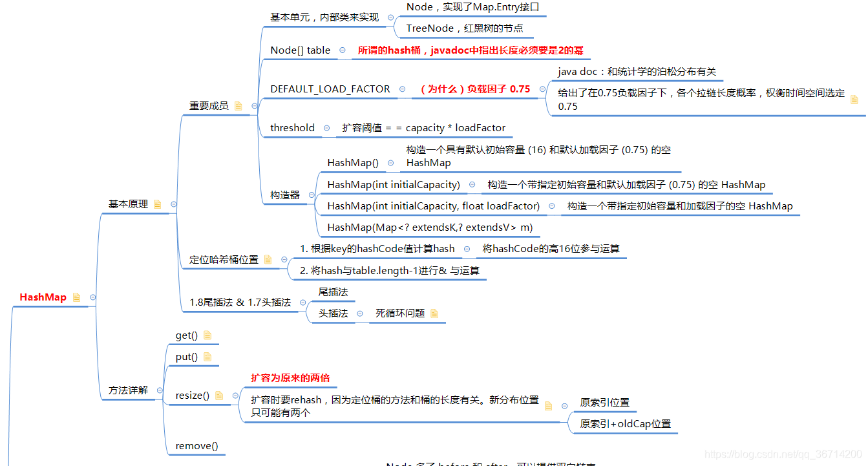Collapse the resize() node
Screen dimensions: 868x466
[x=235, y=396]
